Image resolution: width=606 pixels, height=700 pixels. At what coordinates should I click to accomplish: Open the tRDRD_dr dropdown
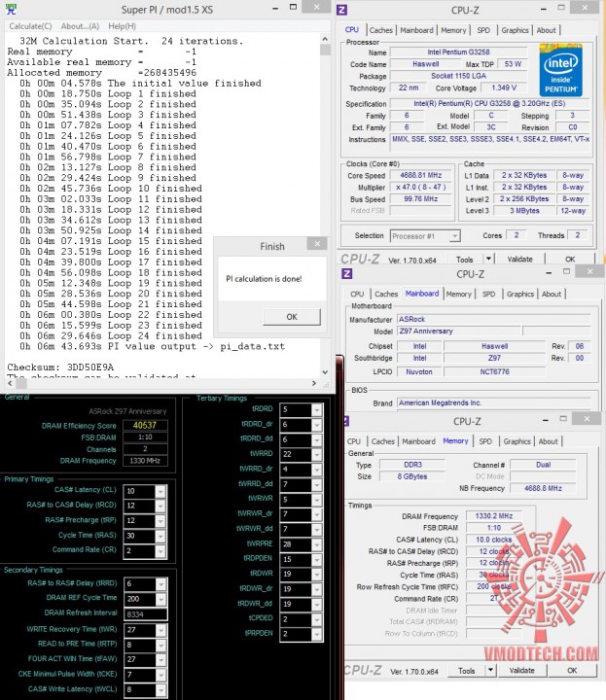coord(317,425)
